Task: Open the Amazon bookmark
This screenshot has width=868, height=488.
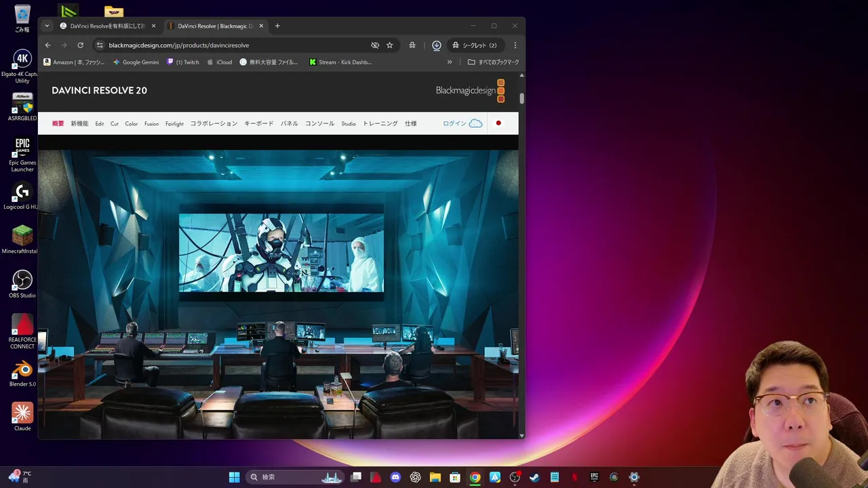Action: click(x=74, y=62)
